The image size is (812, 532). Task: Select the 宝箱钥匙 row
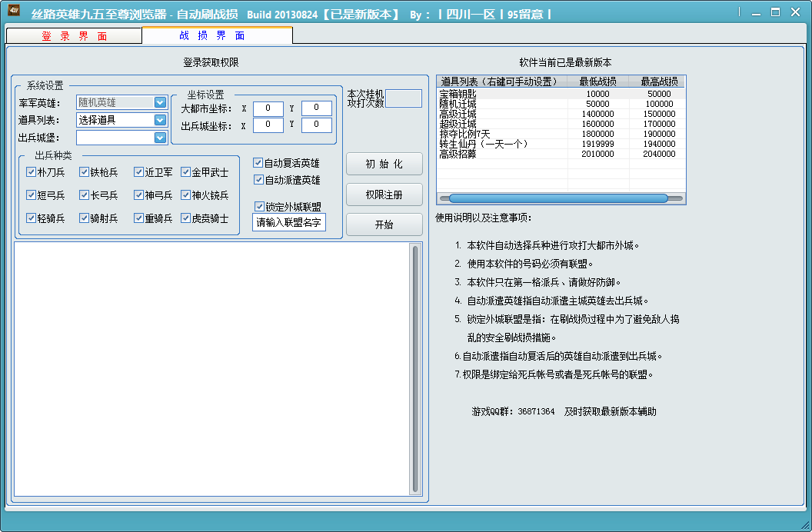(x=561, y=94)
